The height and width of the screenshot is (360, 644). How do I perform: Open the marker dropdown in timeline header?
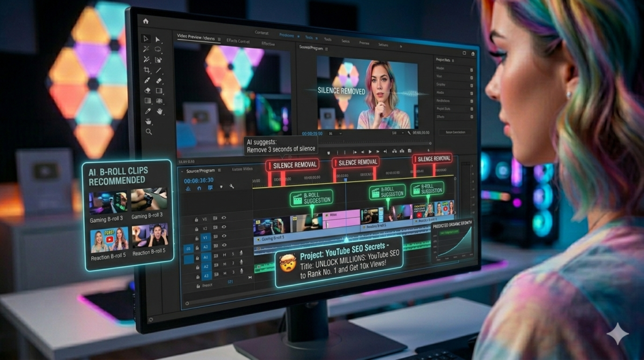221,187
